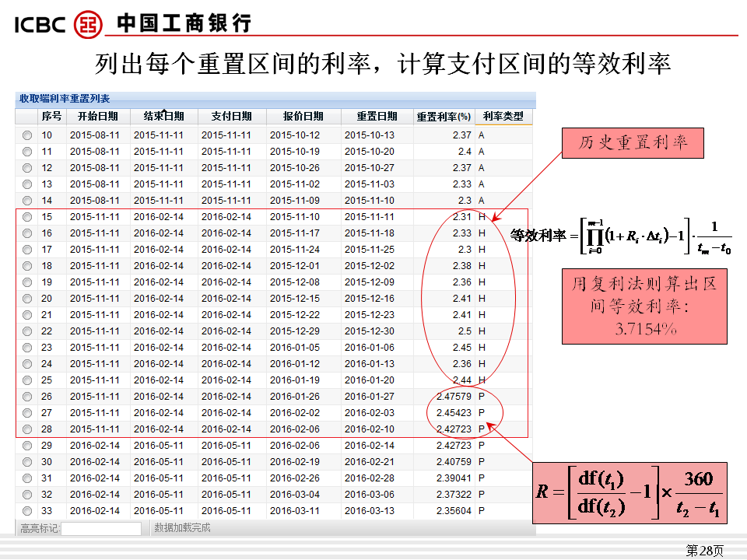Choose the radio button for row 20

[x=27, y=299]
